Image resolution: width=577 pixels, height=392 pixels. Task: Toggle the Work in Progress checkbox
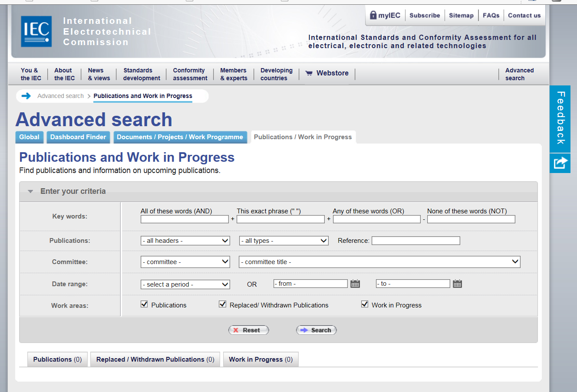[365, 304]
